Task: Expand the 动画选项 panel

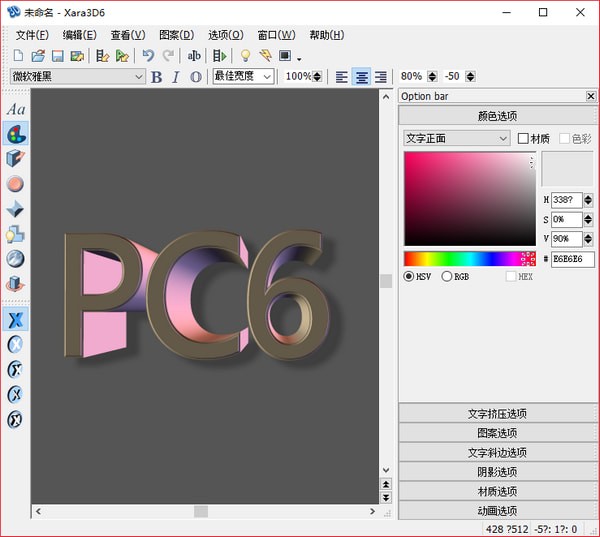Action: [x=497, y=510]
